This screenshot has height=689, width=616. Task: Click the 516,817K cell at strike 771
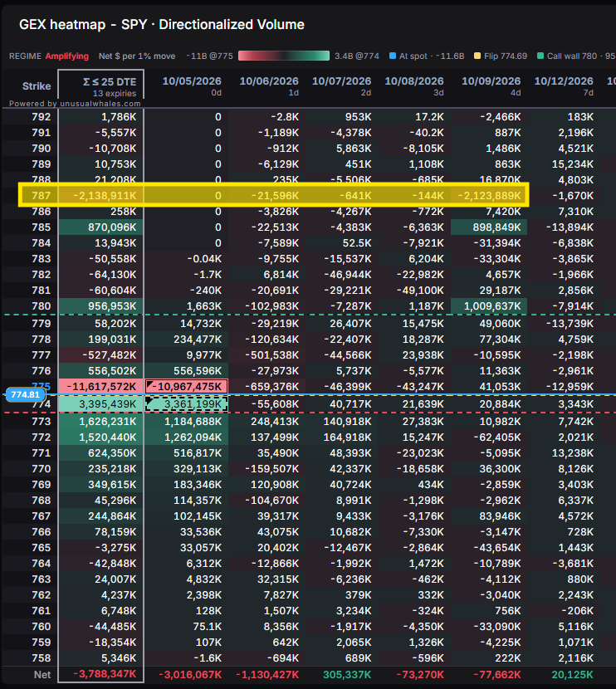pos(186,453)
